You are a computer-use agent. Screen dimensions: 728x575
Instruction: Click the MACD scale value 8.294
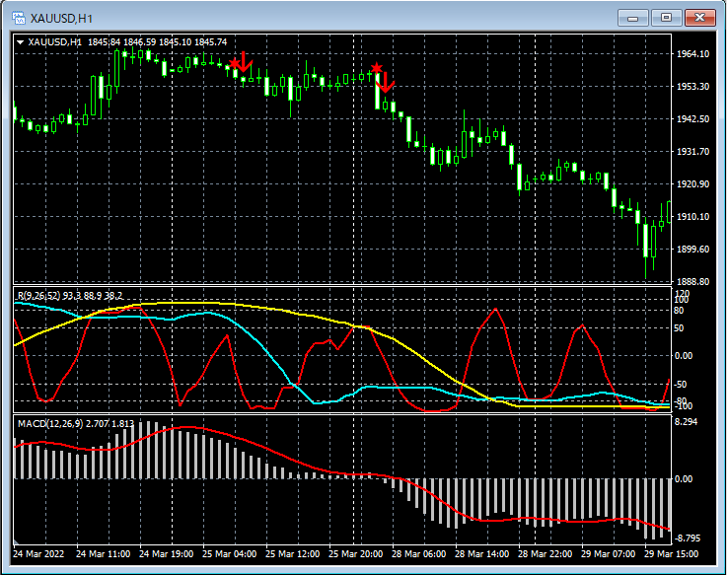[687, 422]
